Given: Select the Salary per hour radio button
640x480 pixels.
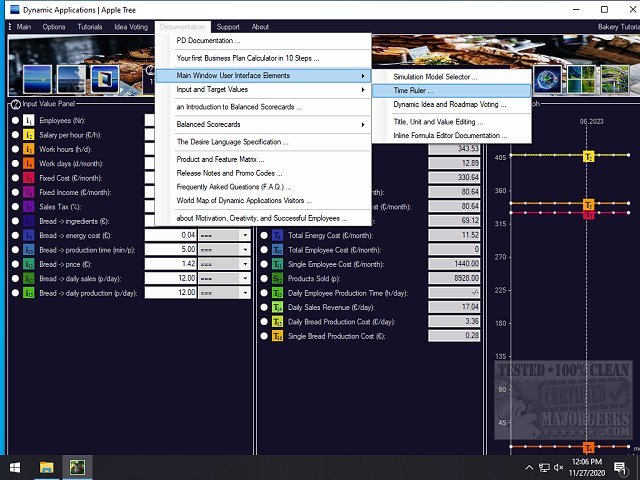Looking at the screenshot, I should (15, 135).
